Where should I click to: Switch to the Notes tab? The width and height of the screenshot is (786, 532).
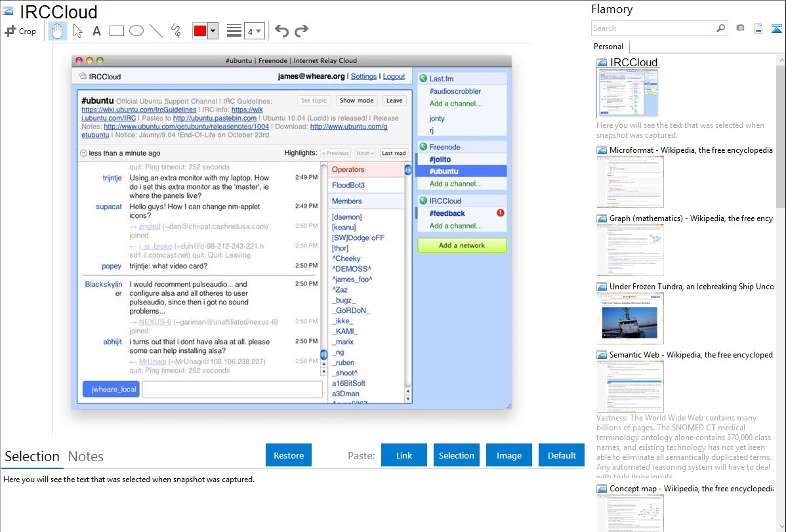(x=86, y=457)
